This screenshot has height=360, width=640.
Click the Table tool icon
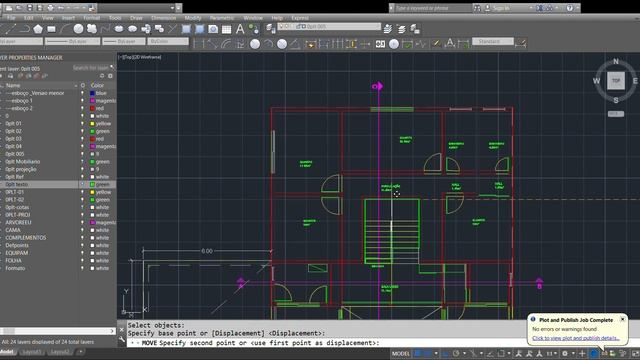[x=227, y=29]
